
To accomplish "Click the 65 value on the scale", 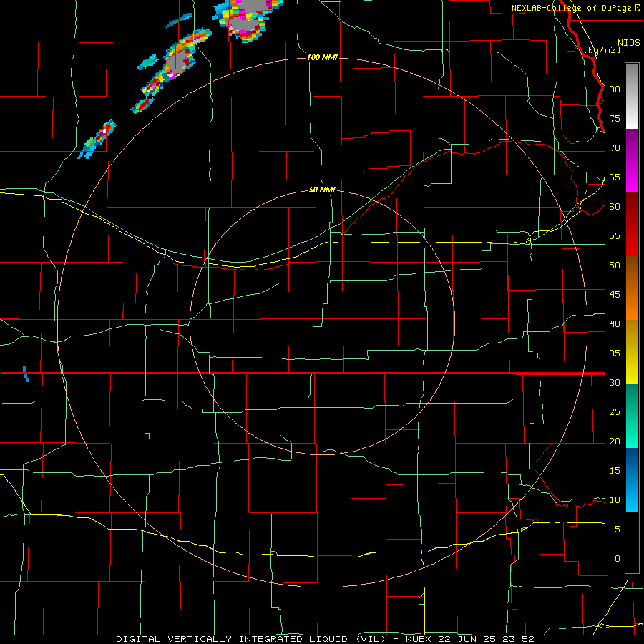I will [x=615, y=177].
